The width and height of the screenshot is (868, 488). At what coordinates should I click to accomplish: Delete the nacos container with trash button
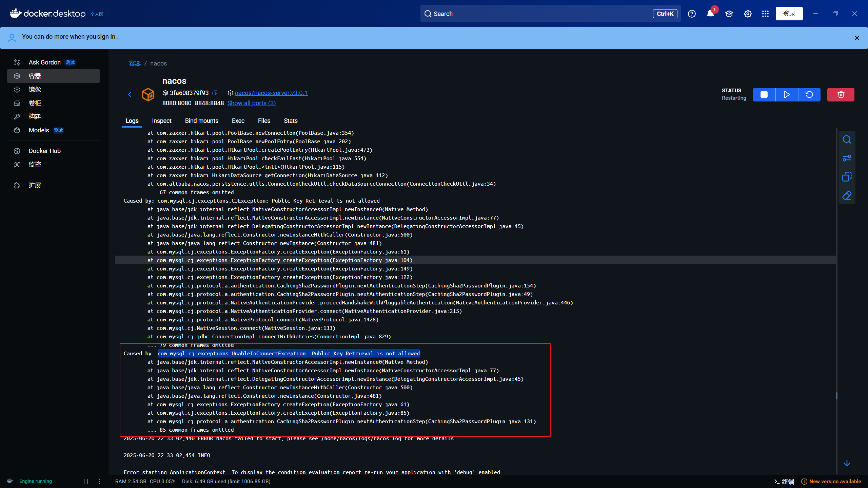click(x=841, y=95)
